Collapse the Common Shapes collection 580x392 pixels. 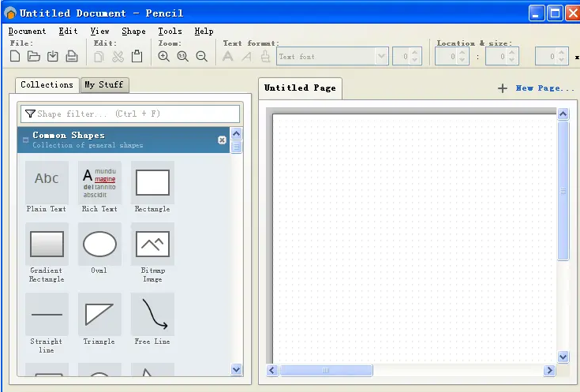coord(25,140)
